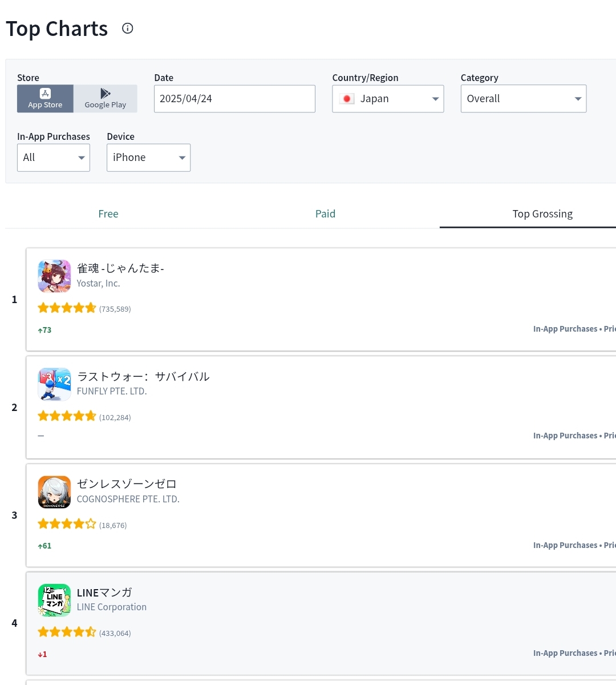Open the Category dropdown showing Overall
This screenshot has width=616, height=685.
pyautogui.click(x=524, y=99)
